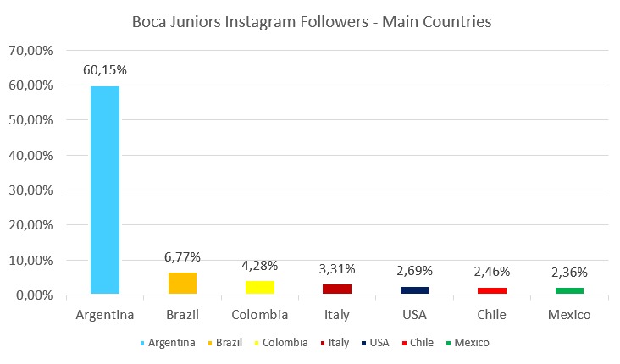The height and width of the screenshot is (364, 620).
Task: Select the Italy axis category label
Action: [x=337, y=315]
